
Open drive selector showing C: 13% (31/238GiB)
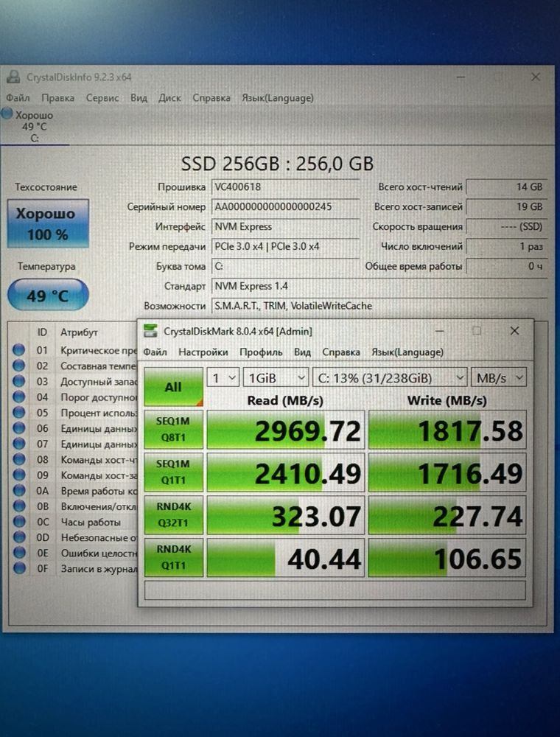(390, 378)
